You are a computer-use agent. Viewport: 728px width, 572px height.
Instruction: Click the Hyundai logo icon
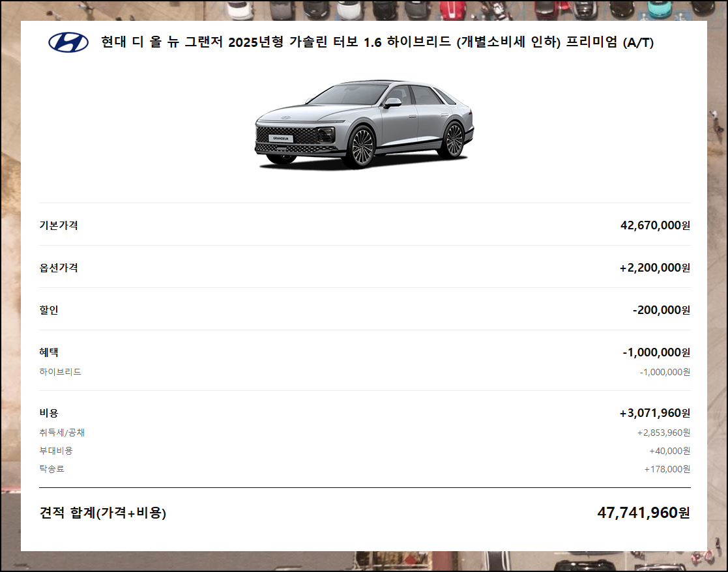pos(68,42)
